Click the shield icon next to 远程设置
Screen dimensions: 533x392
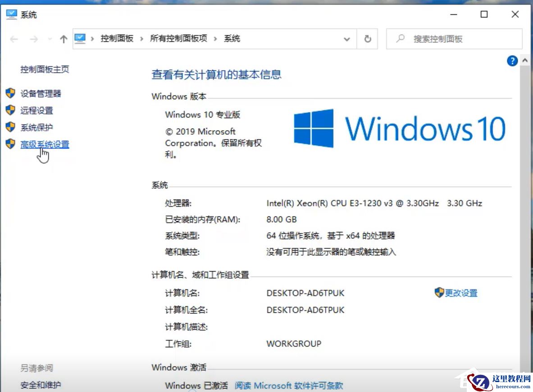(x=10, y=110)
